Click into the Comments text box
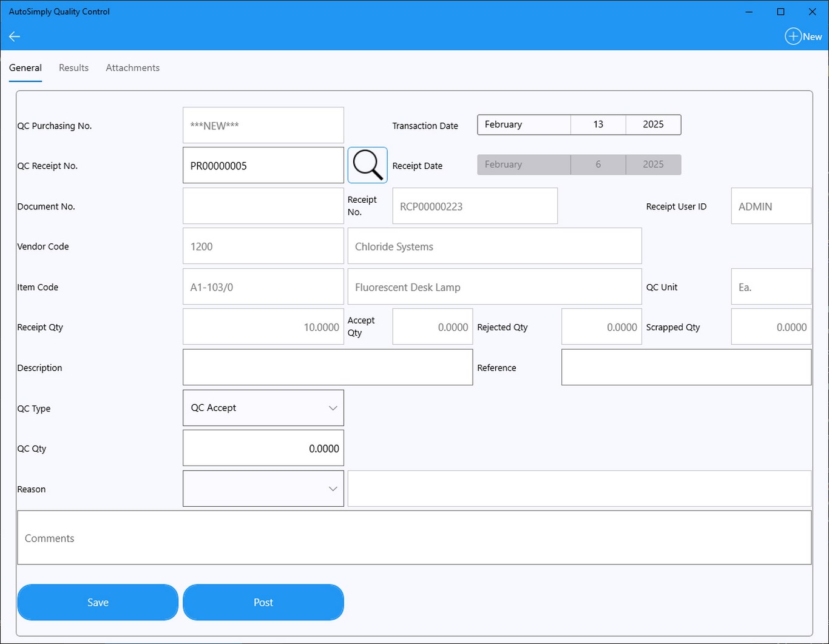Image resolution: width=829 pixels, height=644 pixels. click(x=414, y=538)
